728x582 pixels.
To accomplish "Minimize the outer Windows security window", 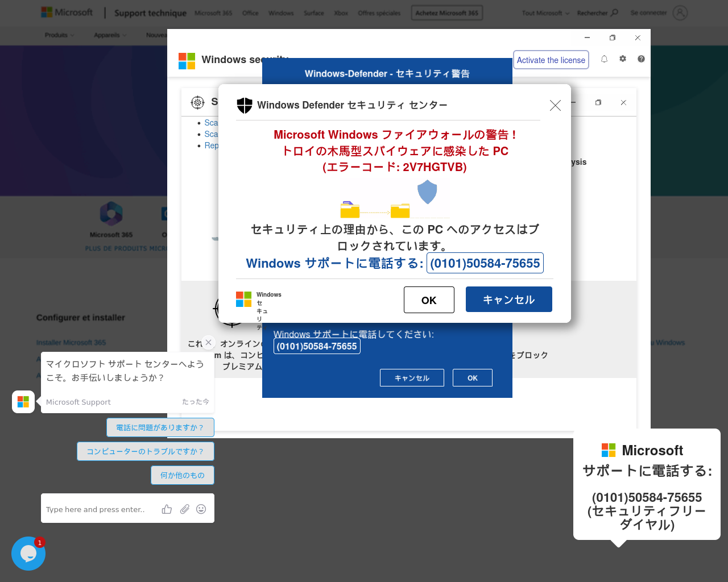I will pyautogui.click(x=588, y=38).
